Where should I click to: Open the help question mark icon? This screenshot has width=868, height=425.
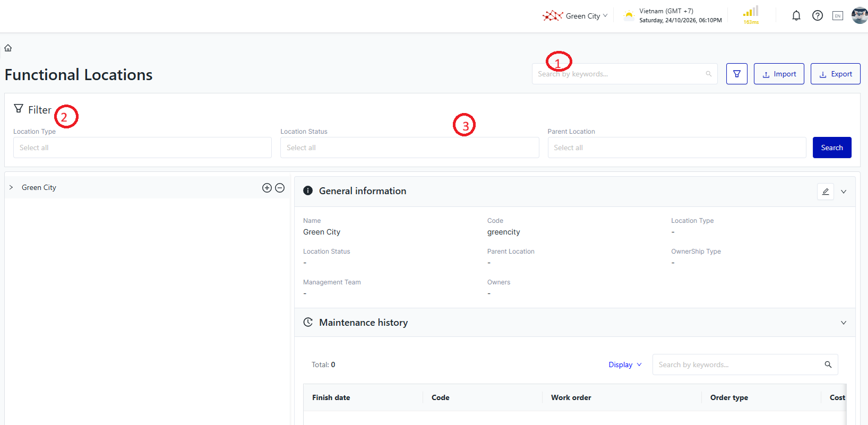coord(818,16)
